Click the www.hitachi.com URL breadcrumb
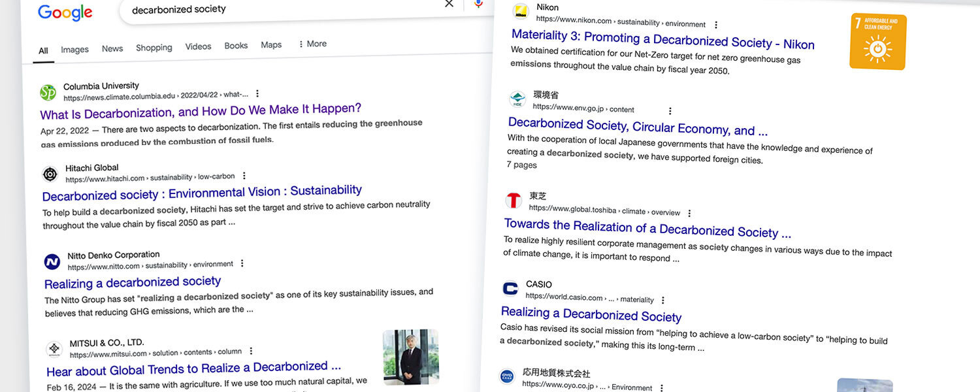This screenshot has width=980, height=392. pyautogui.click(x=150, y=178)
